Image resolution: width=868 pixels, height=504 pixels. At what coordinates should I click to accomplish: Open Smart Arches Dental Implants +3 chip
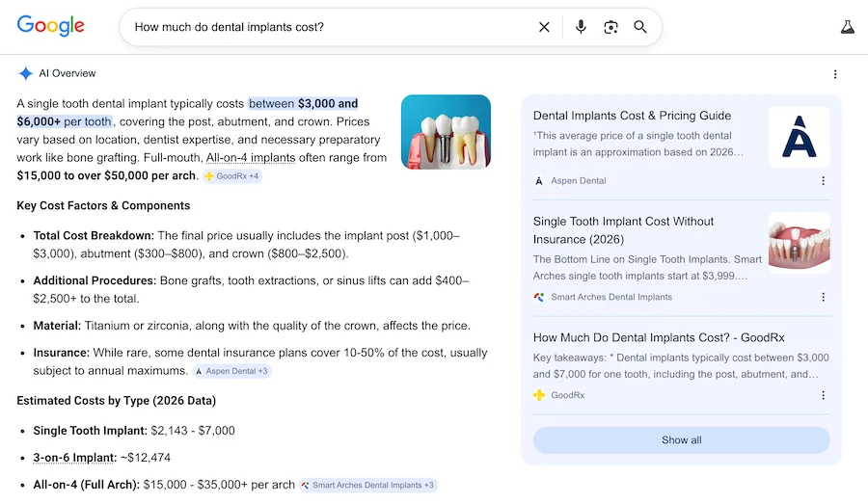click(368, 485)
